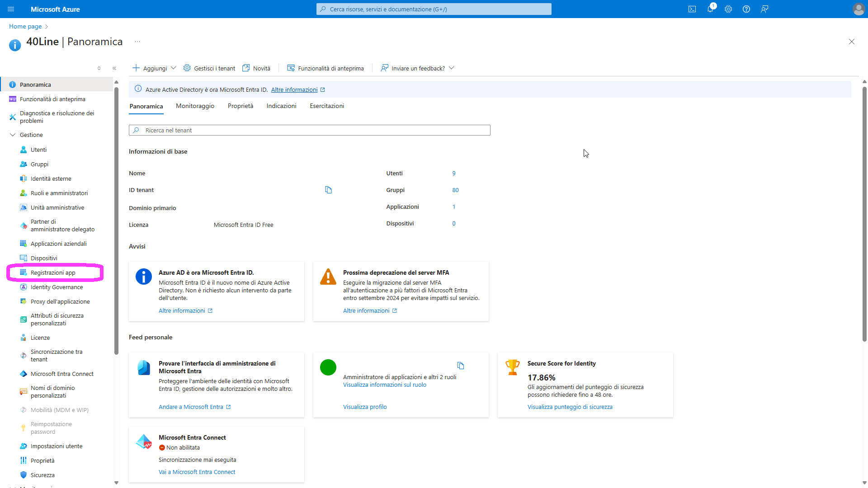Open the hamburger portal menu
The width and height of the screenshot is (868, 488).
(x=11, y=9)
